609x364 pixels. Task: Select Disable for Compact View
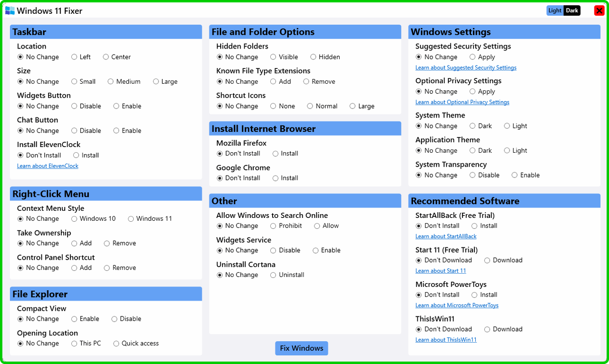point(126,319)
